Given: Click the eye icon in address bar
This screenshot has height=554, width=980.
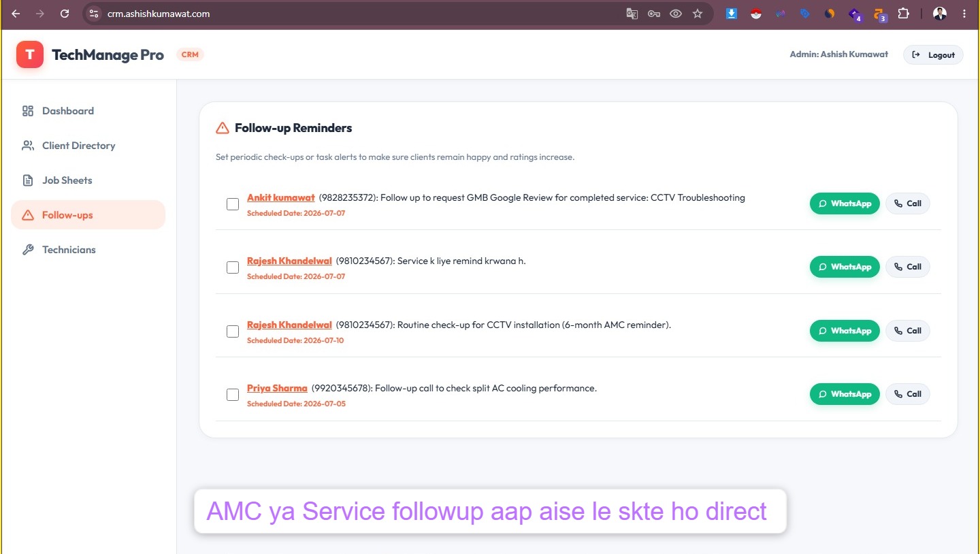Looking at the screenshot, I should [x=676, y=14].
